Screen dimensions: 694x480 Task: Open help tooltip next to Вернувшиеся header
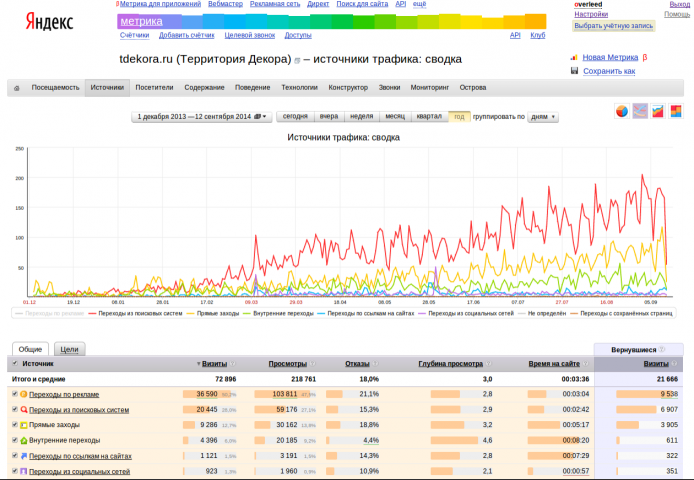[x=662, y=349]
